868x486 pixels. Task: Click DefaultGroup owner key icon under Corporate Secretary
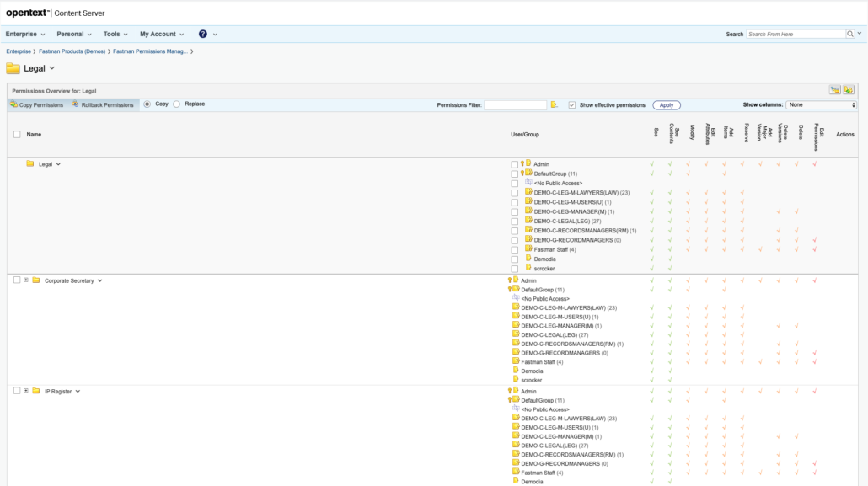tap(509, 290)
